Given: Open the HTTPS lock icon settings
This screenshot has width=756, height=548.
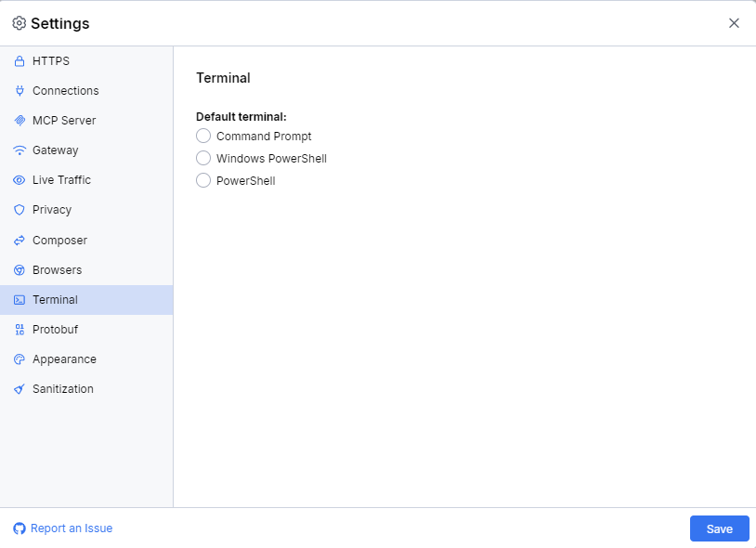Looking at the screenshot, I should 19,60.
